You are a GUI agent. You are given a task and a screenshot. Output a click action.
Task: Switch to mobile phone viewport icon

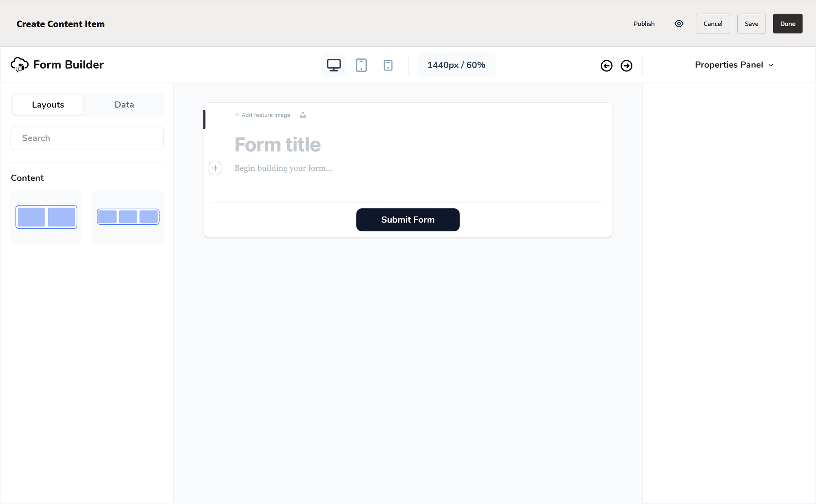[388, 65]
